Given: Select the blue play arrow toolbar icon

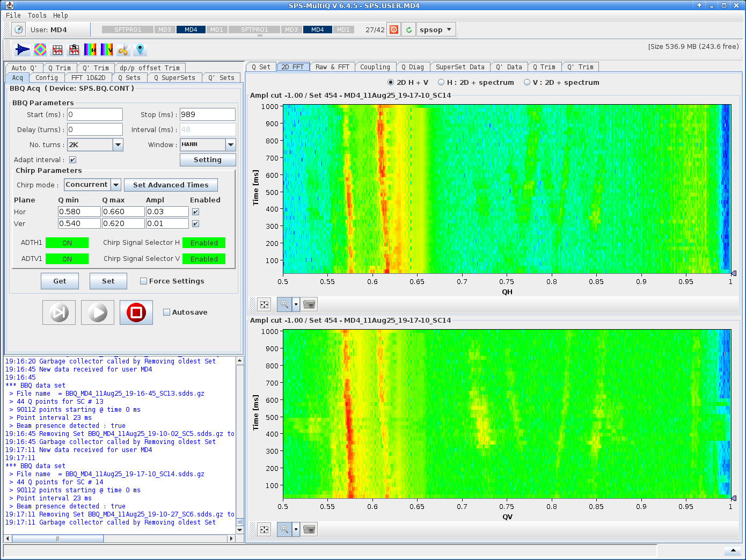Looking at the screenshot, I should pos(22,49).
